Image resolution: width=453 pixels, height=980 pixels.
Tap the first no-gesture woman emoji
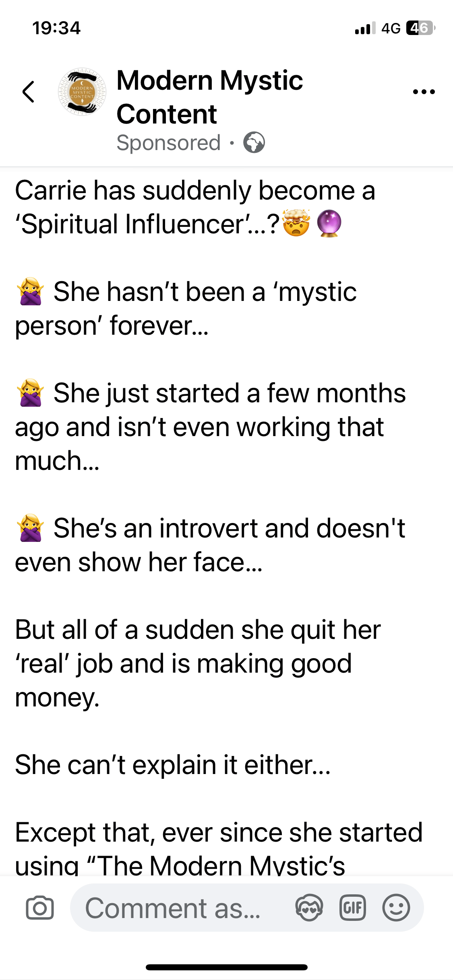(30, 292)
